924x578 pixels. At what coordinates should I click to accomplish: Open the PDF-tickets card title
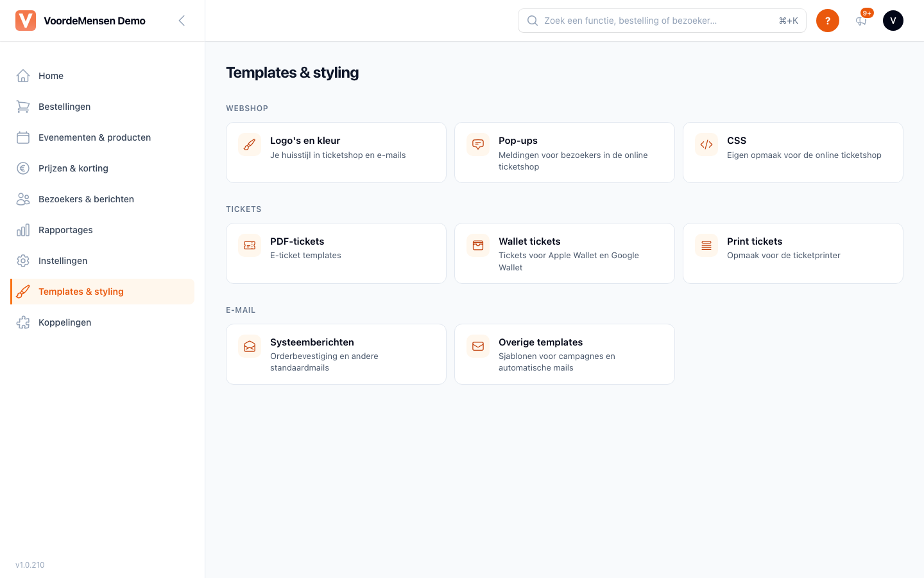[297, 241]
